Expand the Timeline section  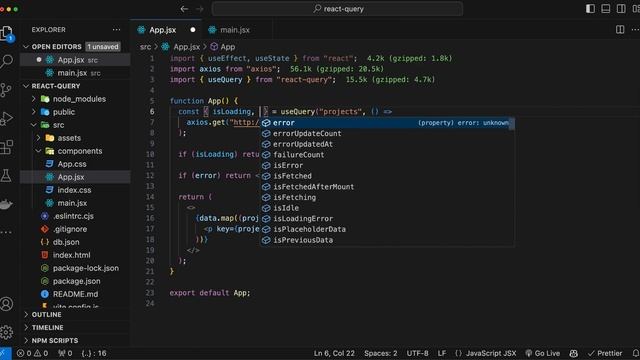pos(75,328)
